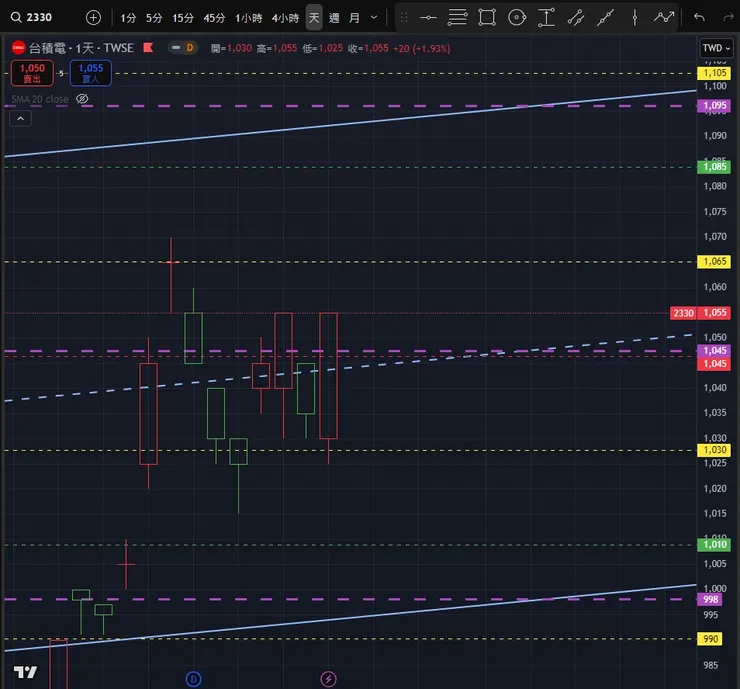Click the red 1,045 price label
This screenshot has width=740, height=689.
(x=714, y=364)
